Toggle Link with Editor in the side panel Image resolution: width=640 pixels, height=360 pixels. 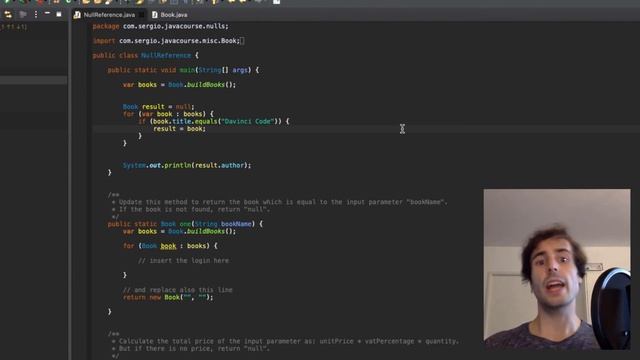click(x=8, y=15)
